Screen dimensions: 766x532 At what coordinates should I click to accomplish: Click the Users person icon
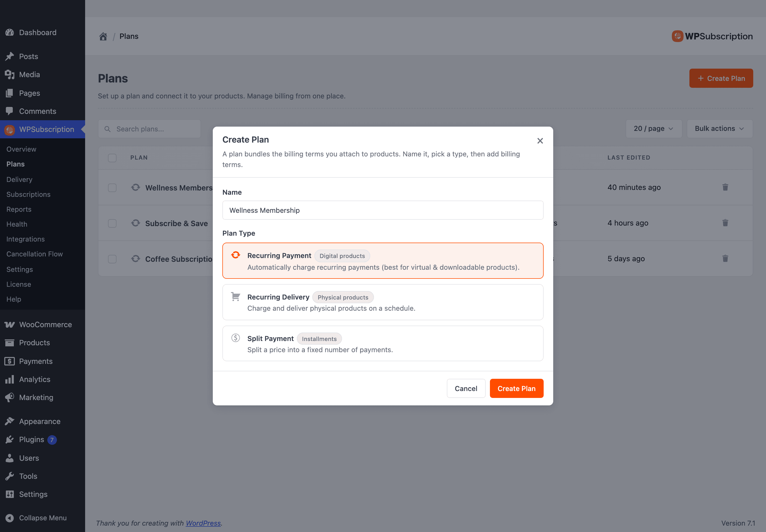point(10,458)
